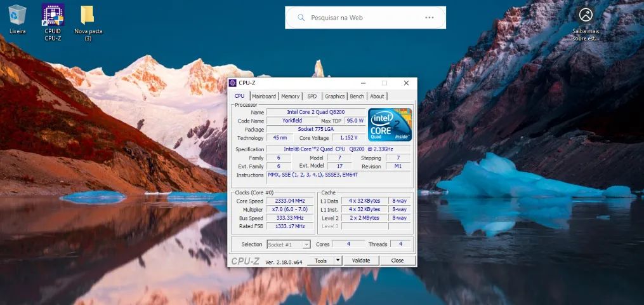The width and height of the screenshot is (644, 305).
Task: Click the Code Name value Yorkfield
Action: point(292,121)
